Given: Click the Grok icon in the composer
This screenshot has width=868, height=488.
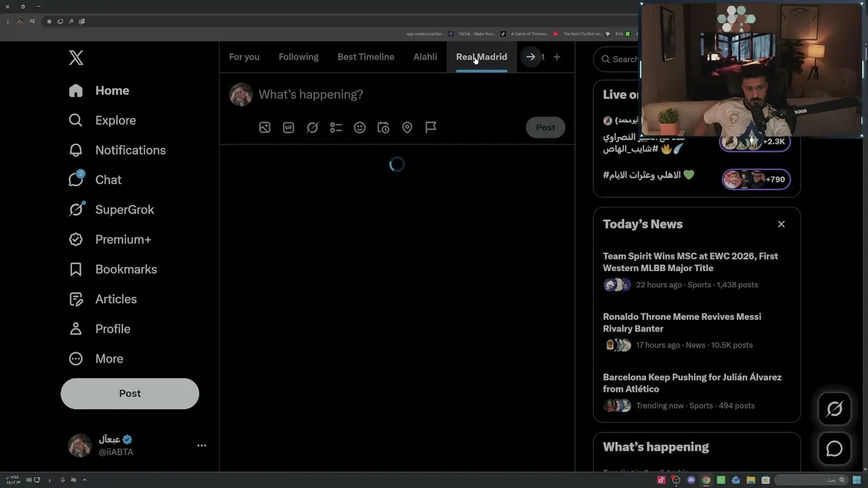Looking at the screenshot, I should (312, 127).
